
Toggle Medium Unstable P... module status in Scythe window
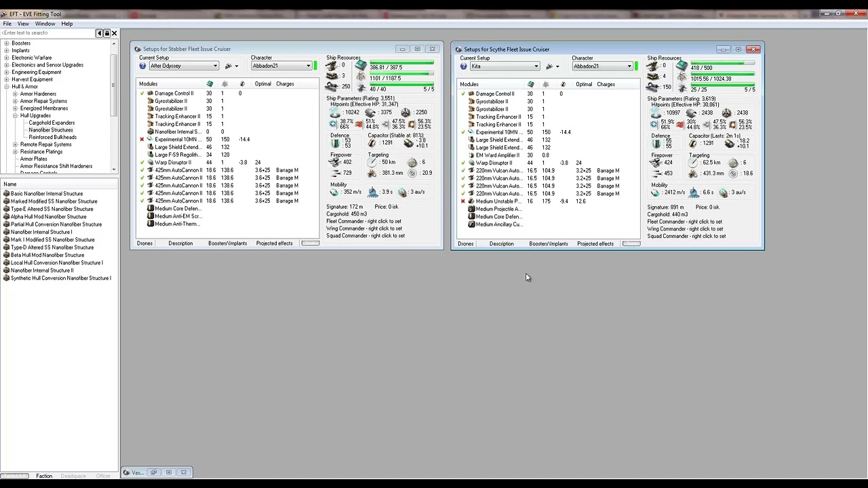pos(463,201)
